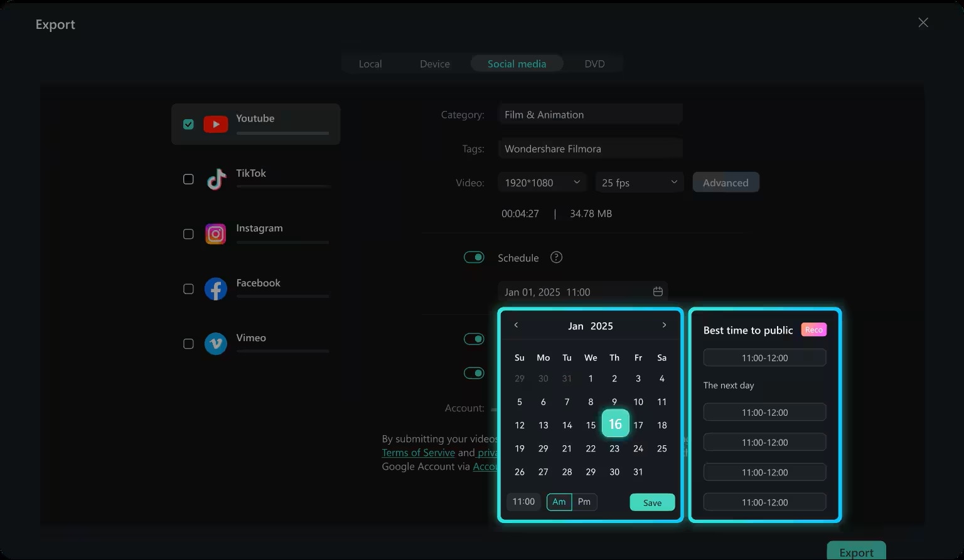The height and width of the screenshot is (560, 964).
Task: Open Advanced video settings
Action: tap(726, 182)
